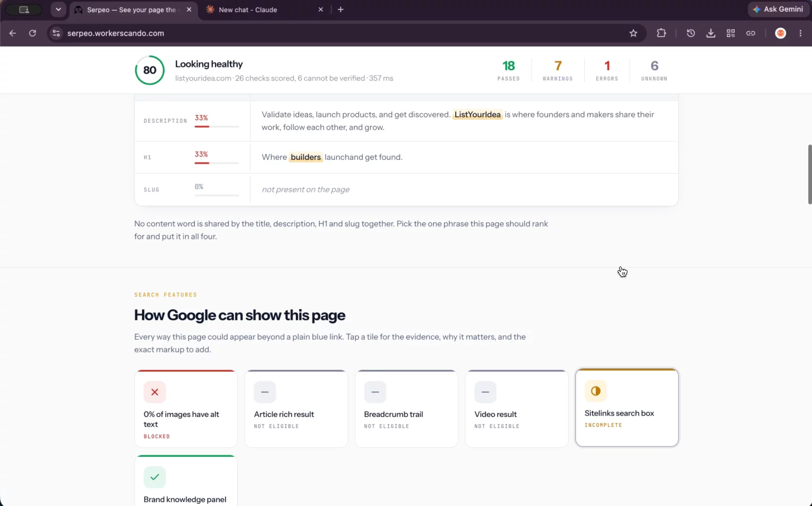812x506 pixels.
Task: Click the window switcher icon at top left
Action: [24, 9]
